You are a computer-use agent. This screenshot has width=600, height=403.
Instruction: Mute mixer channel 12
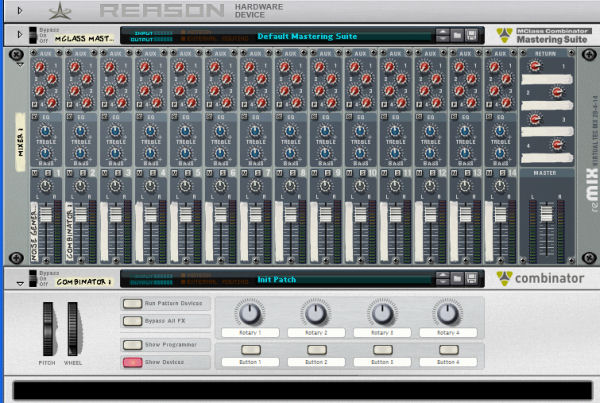419,173
